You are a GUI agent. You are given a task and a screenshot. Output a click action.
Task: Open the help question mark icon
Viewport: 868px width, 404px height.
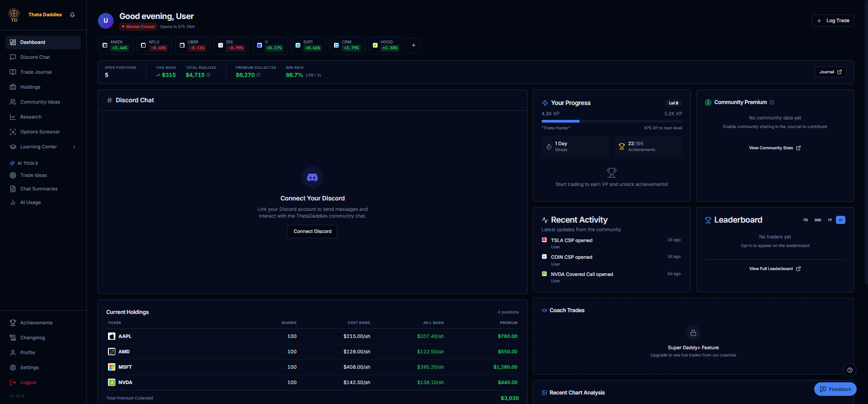click(x=850, y=370)
